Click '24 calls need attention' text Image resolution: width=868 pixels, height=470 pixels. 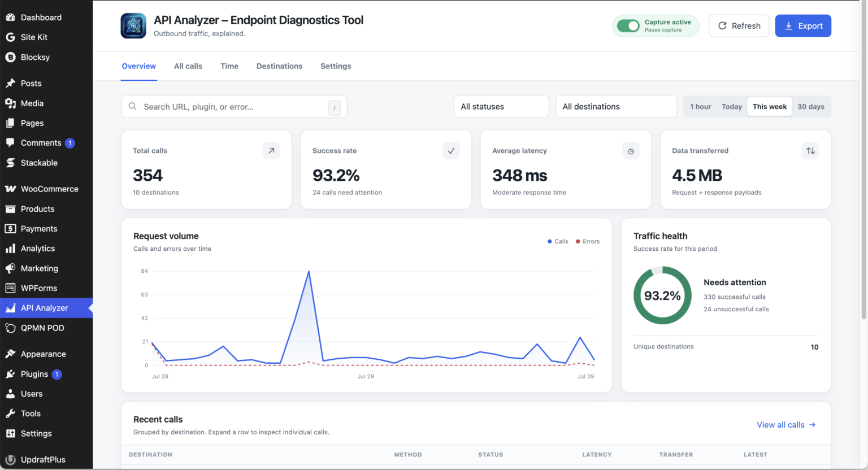pos(347,193)
